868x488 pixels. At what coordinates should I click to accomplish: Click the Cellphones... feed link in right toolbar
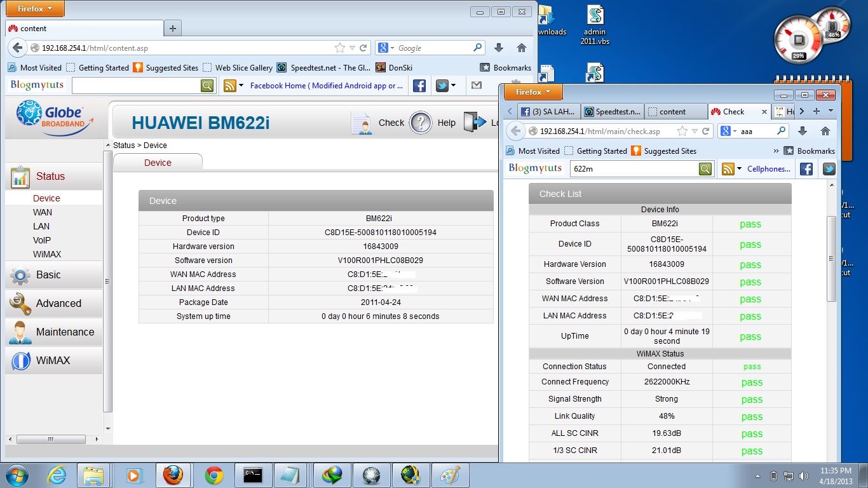769,168
